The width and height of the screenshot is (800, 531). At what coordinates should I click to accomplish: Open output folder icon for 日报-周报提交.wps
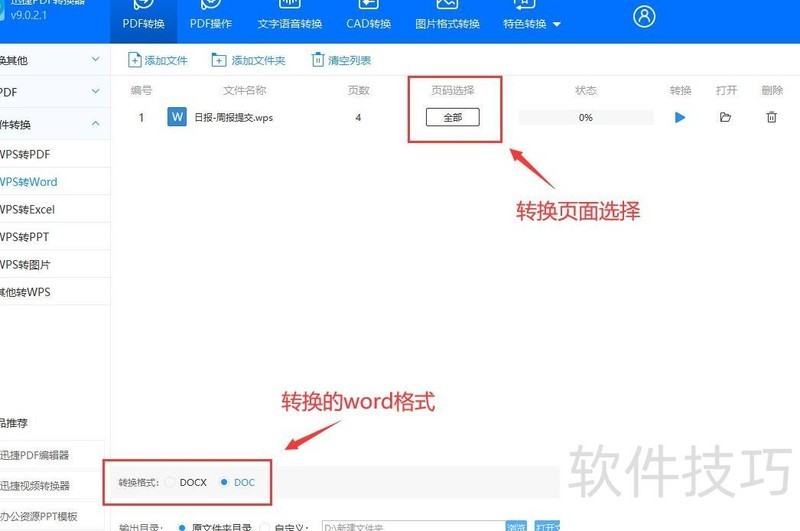(725, 117)
